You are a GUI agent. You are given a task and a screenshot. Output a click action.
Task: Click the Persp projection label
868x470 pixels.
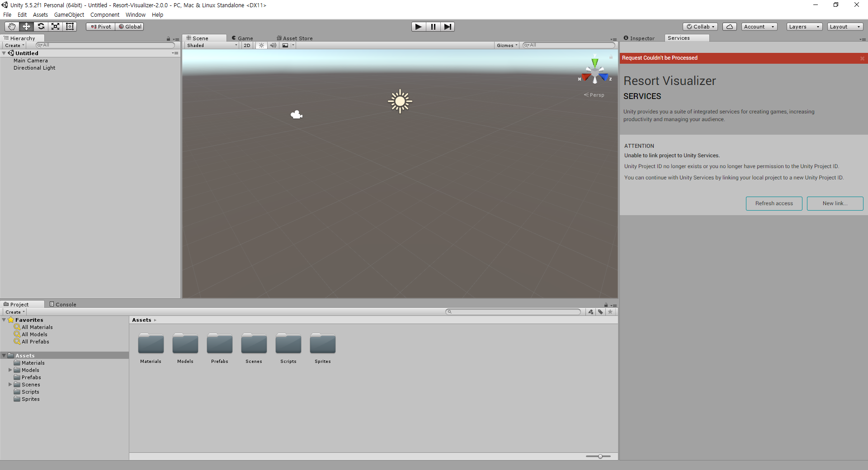(594, 95)
